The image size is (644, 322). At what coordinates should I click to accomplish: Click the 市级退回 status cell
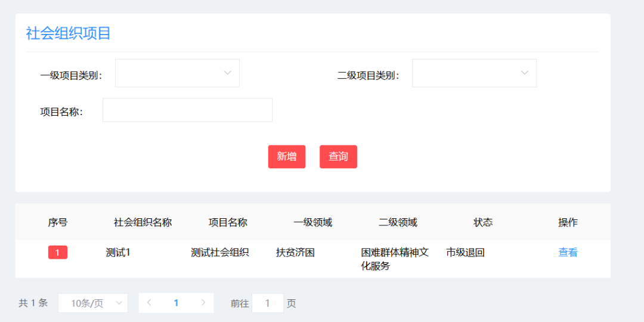(465, 253)
